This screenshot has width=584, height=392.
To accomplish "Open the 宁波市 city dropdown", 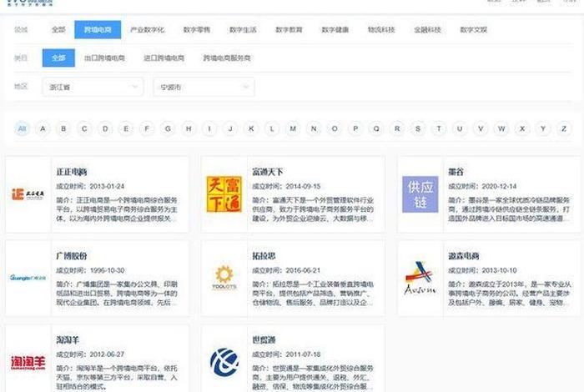I will point(204,87).
